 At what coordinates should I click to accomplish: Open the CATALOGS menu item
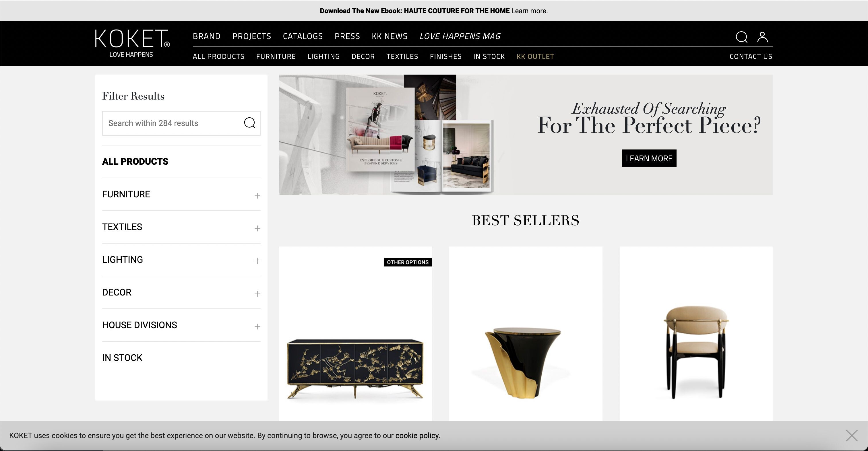(x=303, y=36)
